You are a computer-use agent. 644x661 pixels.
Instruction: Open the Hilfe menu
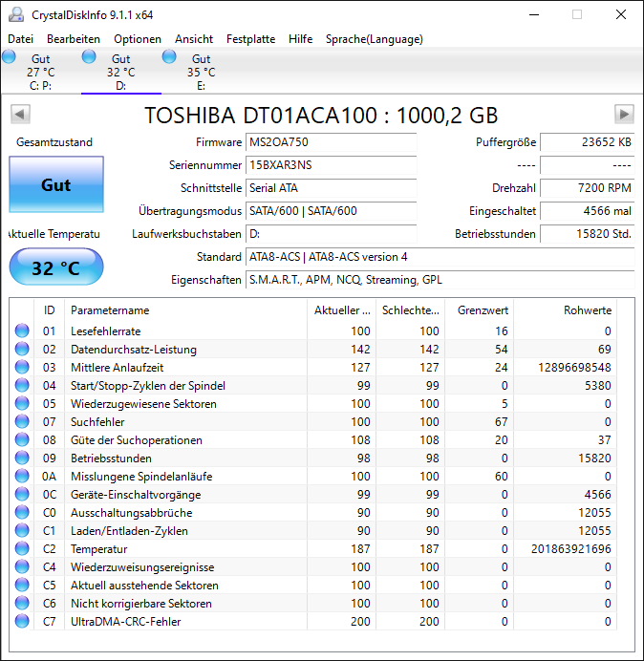coord(300,39)
